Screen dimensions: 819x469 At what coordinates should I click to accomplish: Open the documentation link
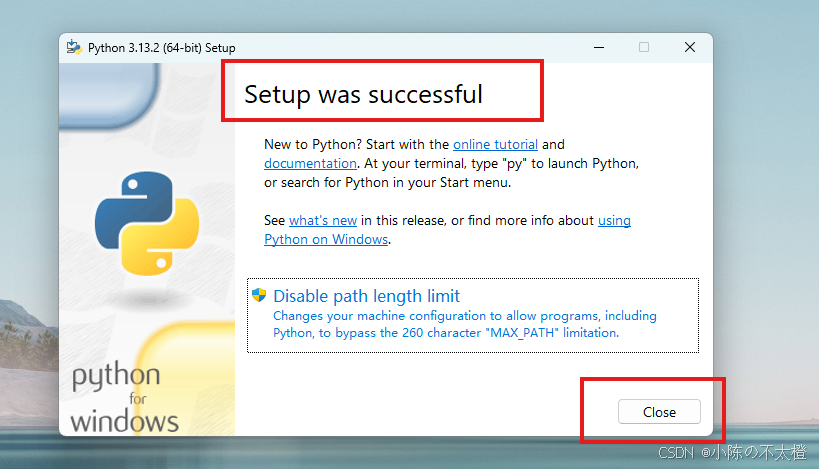click(x=310, y=163)
